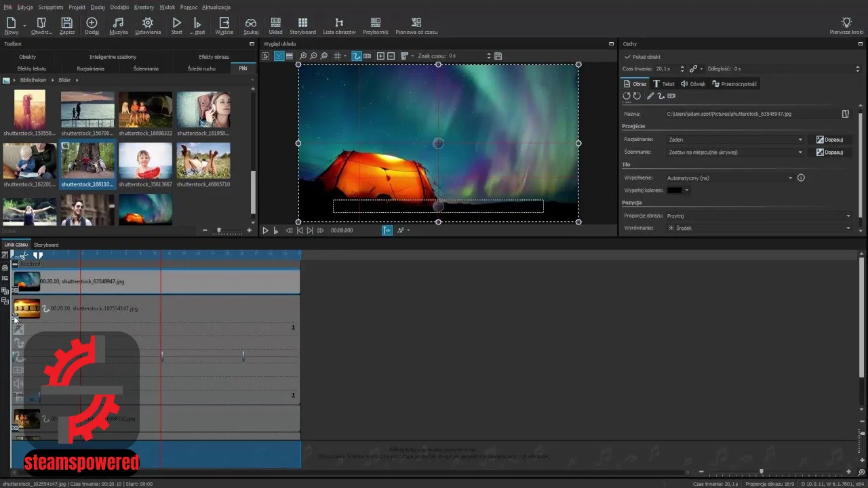Collapse the Rozdział chapter on timeline
This screenshot has width=868, height=488.
[x=16, y=264]
